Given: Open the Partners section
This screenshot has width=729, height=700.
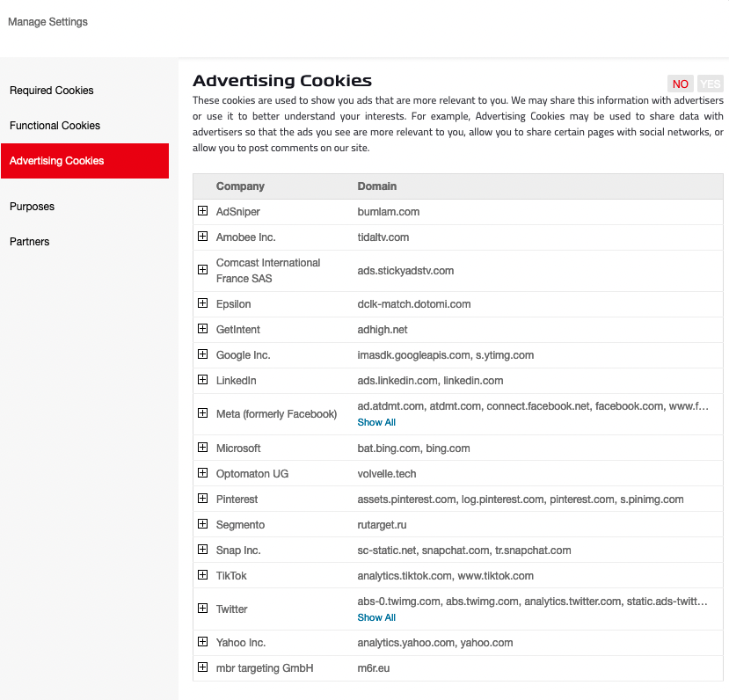Looking at the screenshot, I should click(30, 242).
